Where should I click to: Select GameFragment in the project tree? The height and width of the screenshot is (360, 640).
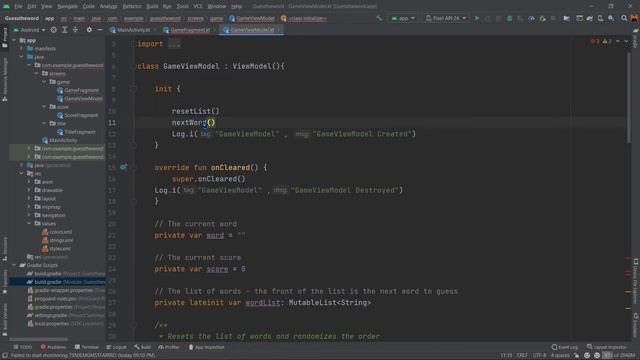(x=81, y=90)
